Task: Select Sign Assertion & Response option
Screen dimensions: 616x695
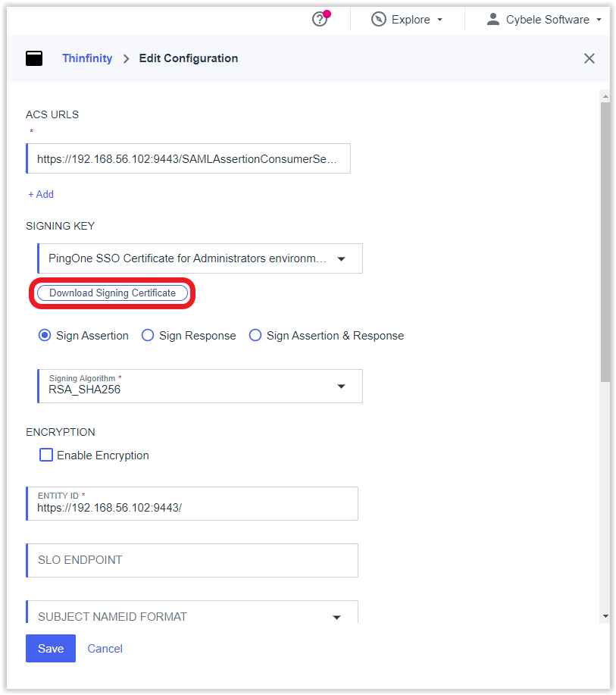Action: click(255, 336)
